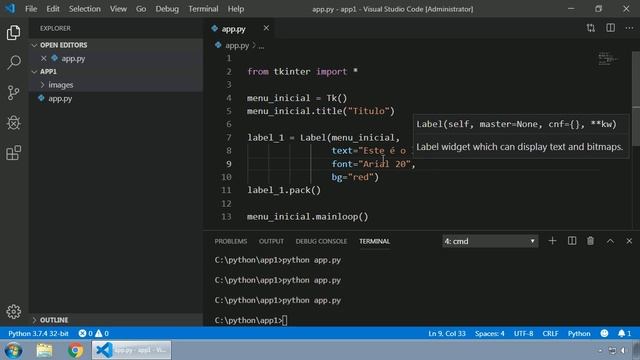Kill the terminal with the trash icon

point(590,241)
